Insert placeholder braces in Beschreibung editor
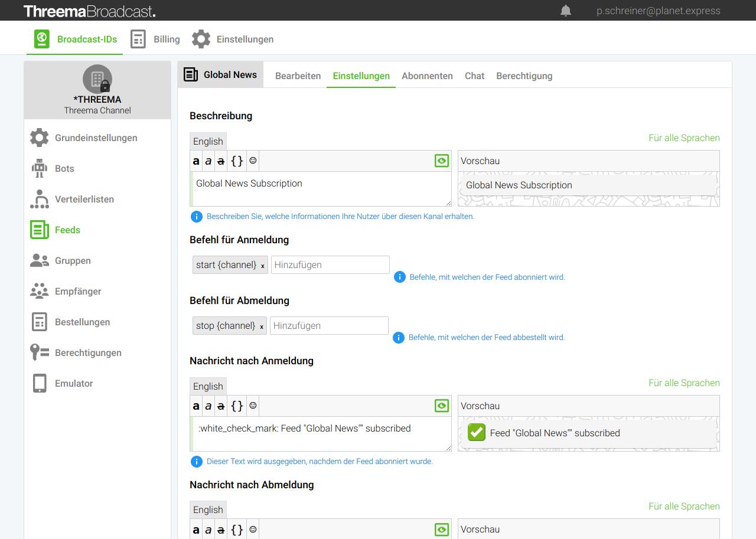This screenshot has height=539, width=756. (237, 161)
